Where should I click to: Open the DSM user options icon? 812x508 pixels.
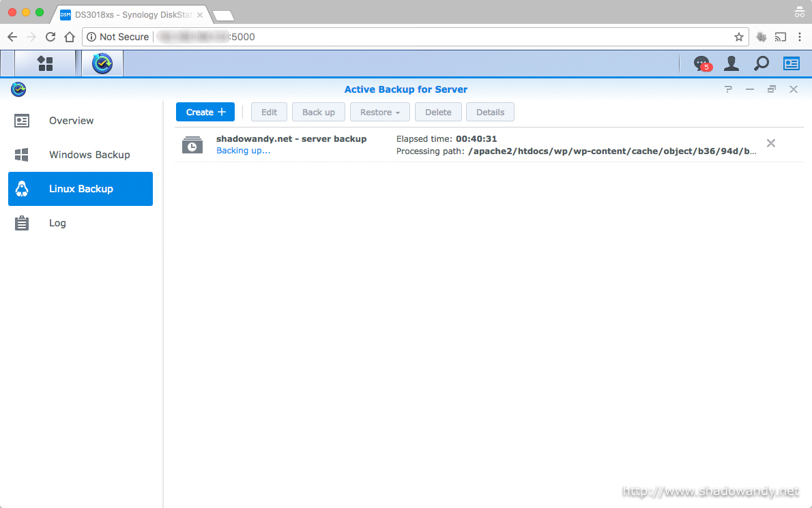point(731,63)
